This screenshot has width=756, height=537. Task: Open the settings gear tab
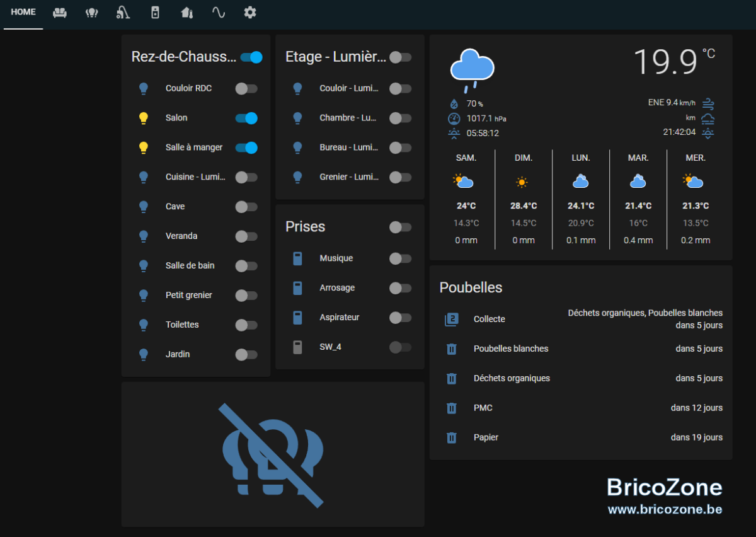coord(250,13)
